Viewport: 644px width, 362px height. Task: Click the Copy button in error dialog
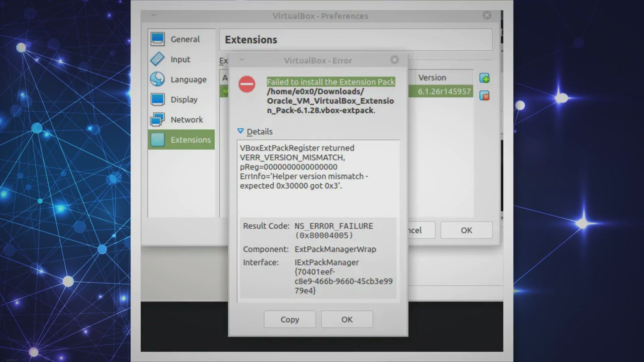click(289, 319)
